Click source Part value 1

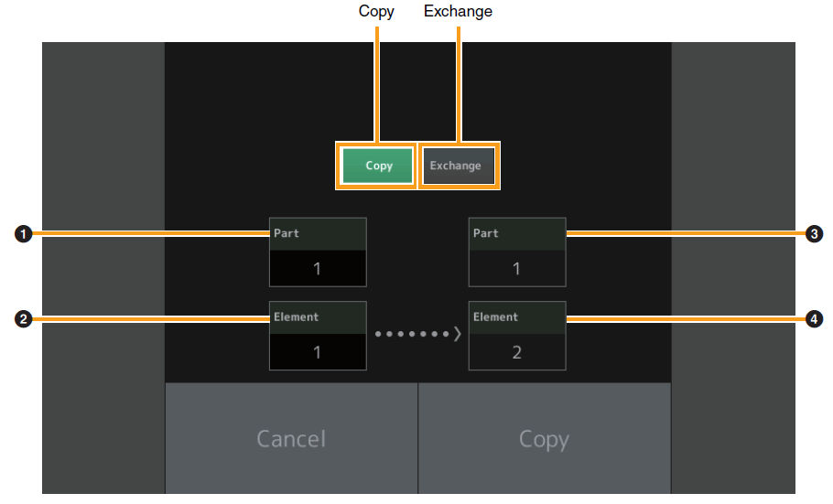pyautogui.click(x=317, y=269)
